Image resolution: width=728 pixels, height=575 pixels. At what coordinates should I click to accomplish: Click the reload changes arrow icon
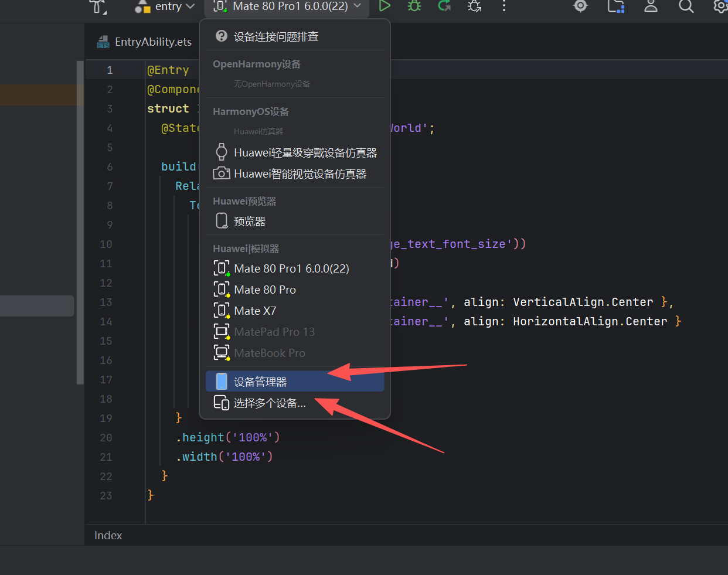pyautogui.click(x=444, y=6)
